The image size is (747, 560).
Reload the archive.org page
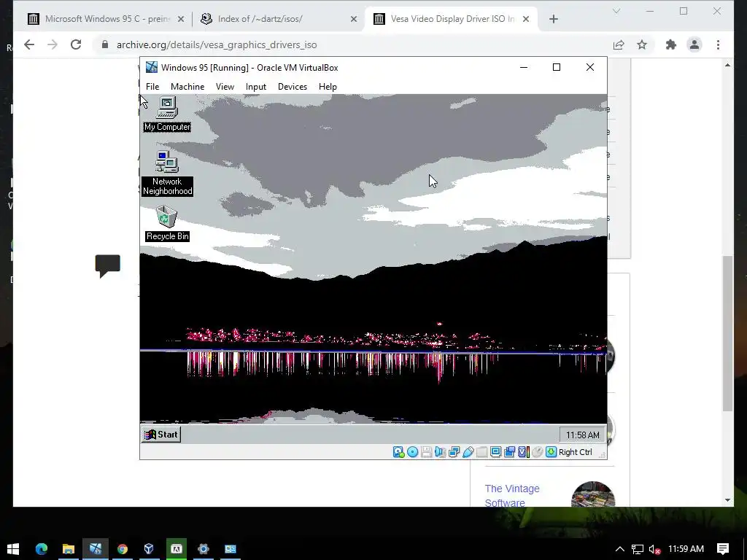pos(76,44)
